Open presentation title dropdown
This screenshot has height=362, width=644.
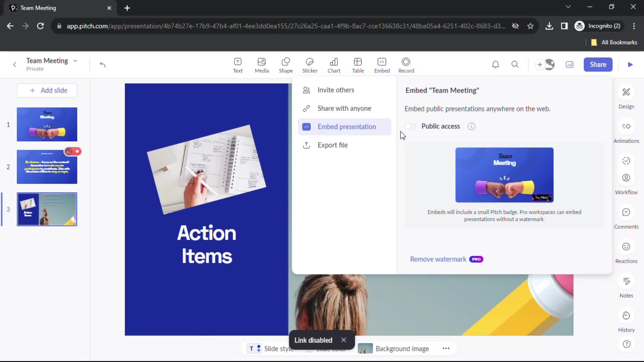[74, 61]
